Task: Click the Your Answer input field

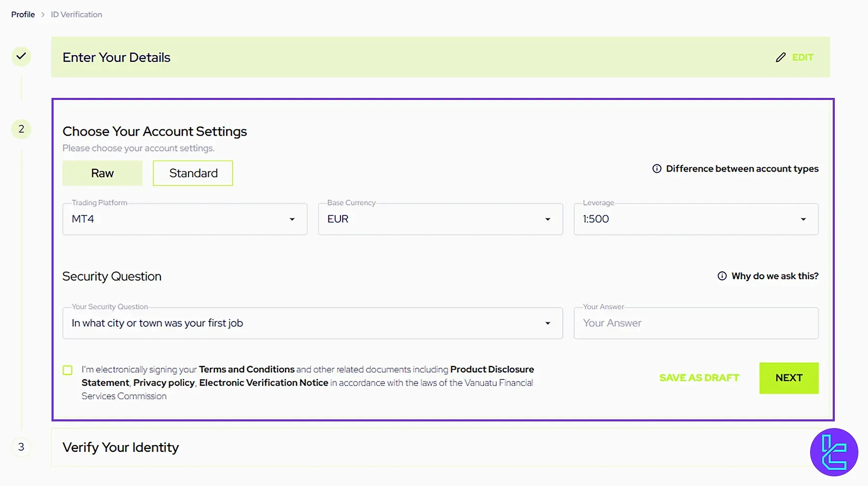Action: 695,323
